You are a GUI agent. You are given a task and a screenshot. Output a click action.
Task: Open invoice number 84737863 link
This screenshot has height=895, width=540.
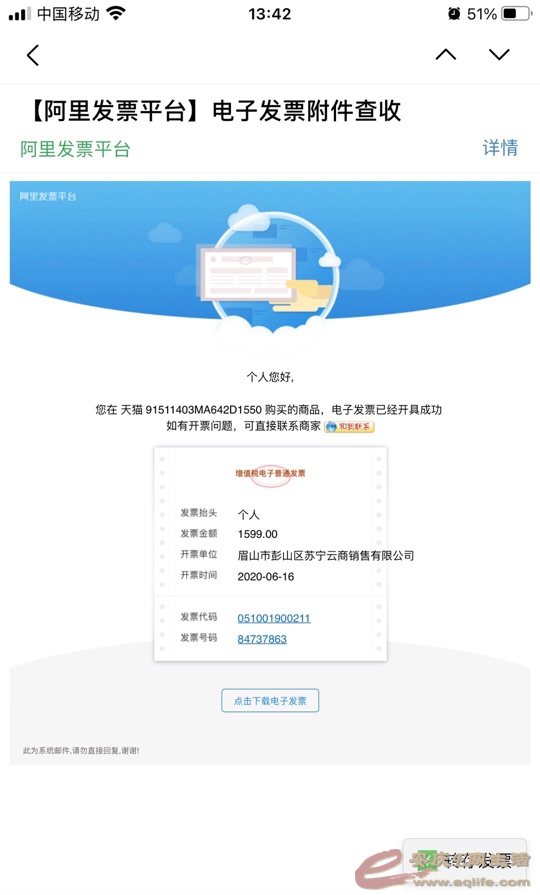point(262,639)
